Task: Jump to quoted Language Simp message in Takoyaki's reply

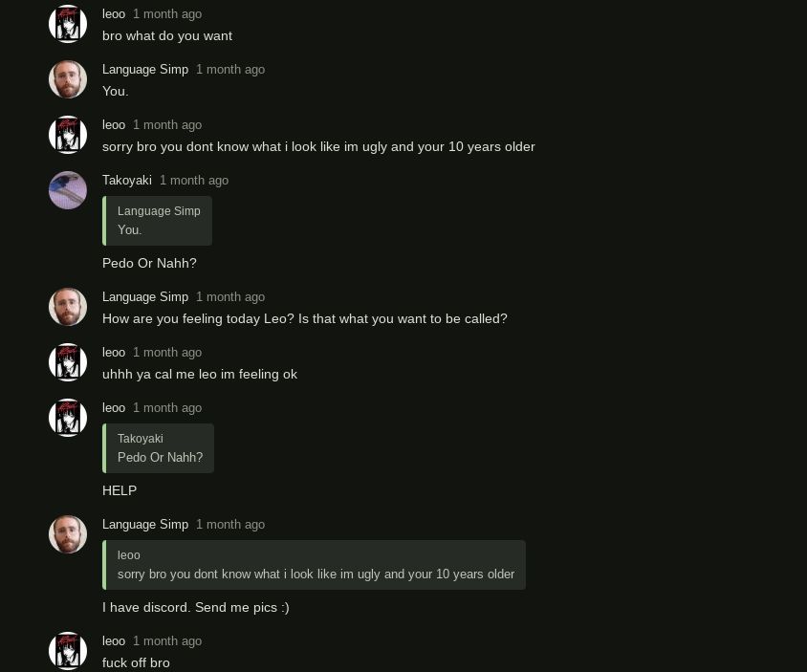Action: pos(158,221)
